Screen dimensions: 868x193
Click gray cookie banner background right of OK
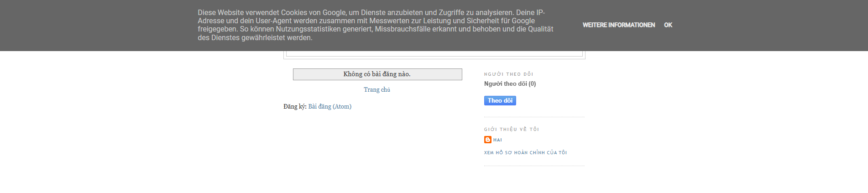(770, 25)
